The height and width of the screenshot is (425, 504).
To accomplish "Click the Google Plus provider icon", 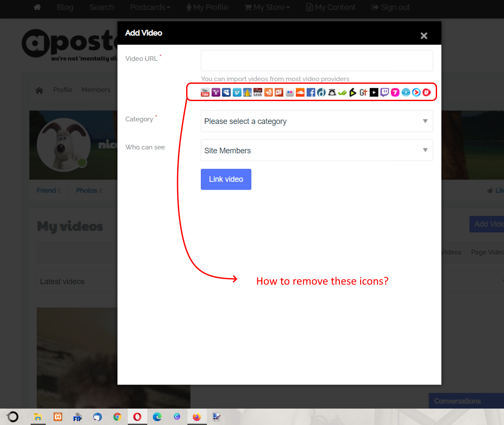I will (363, 92).
